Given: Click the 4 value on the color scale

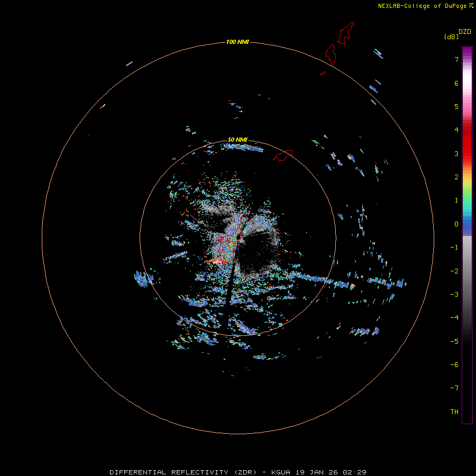Looking at the screenshot, I should click(x=456, y=130).
